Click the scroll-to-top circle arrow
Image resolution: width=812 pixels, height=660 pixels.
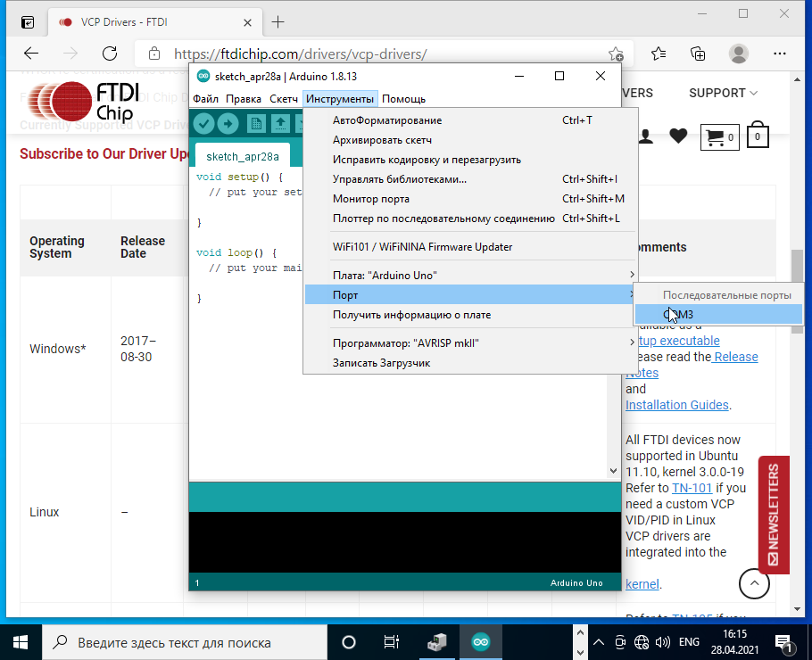[754, 583]
